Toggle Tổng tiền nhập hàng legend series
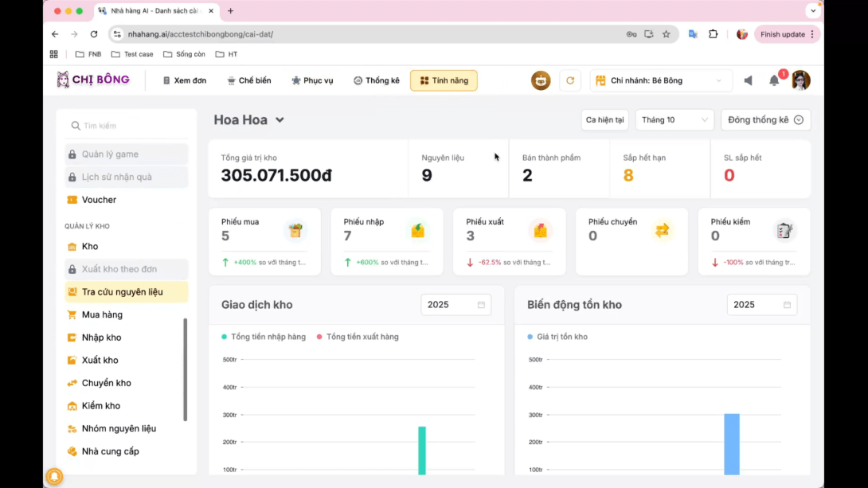This screenshot has width=868, height=488. (x=264, y=337)
